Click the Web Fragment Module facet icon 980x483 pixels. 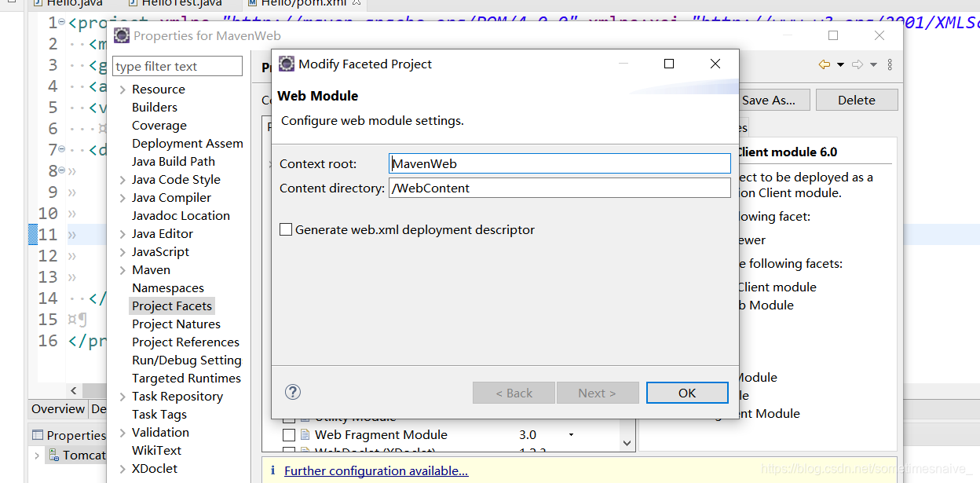click(305, 434)
